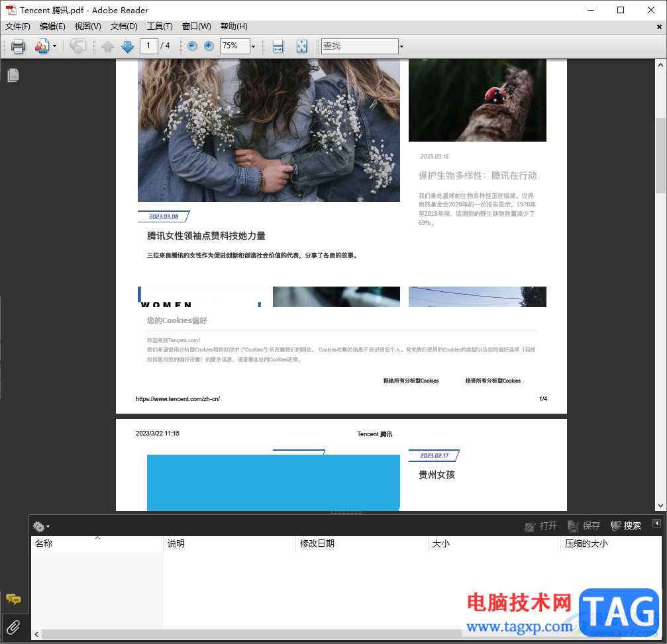Maximize the Adobe Reader window
This screenshot has height=644, width=667.
coord(621,10)
